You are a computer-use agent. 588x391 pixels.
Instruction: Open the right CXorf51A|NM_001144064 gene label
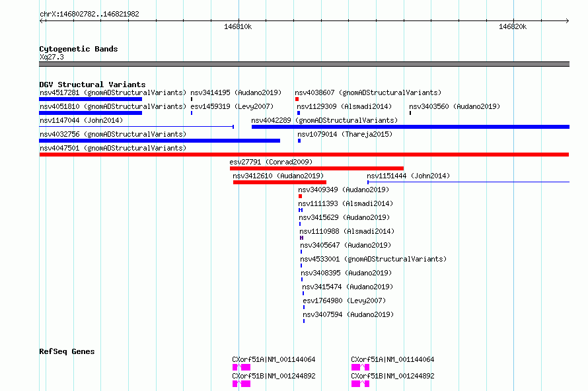392,359
